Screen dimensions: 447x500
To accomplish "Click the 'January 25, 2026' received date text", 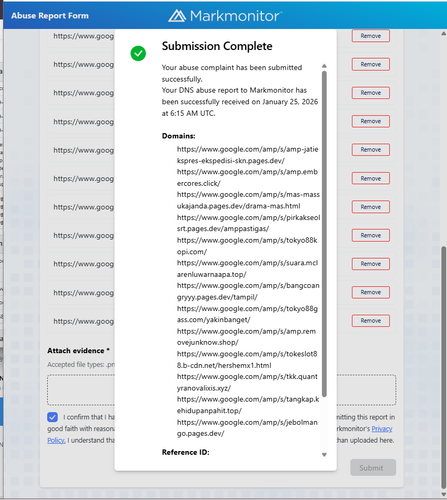I will point(290,102).
